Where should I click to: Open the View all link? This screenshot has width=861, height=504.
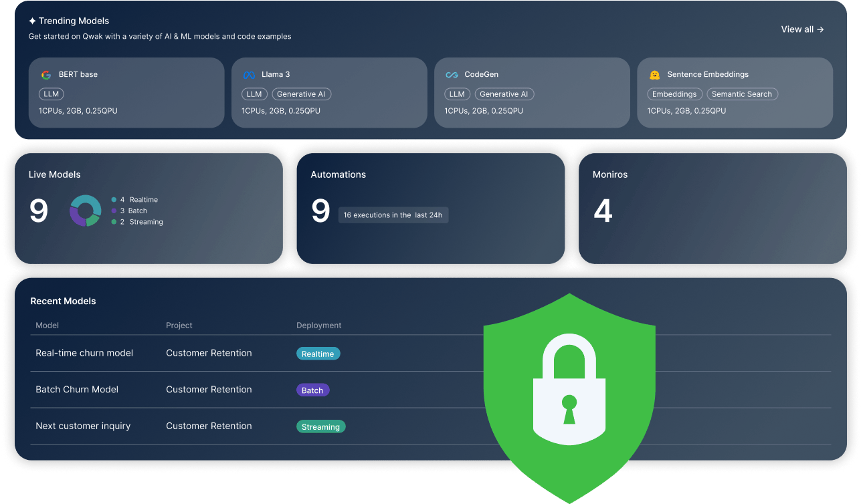click(x=802, y=29)
